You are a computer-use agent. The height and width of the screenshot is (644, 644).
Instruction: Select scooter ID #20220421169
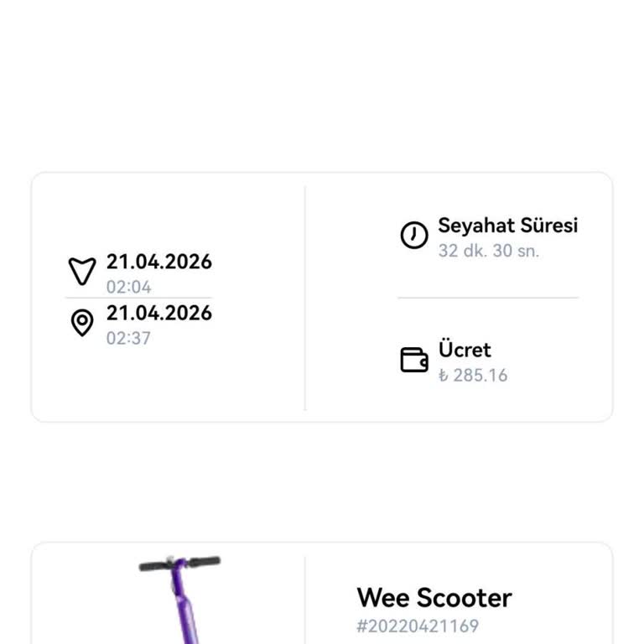(418, 626)
